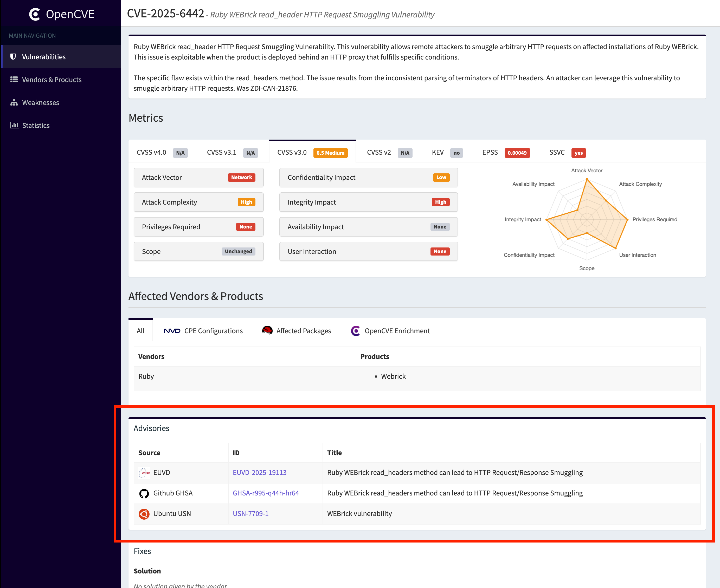
Task: Click the GitHub octocat icon
Action: (144, 493)
